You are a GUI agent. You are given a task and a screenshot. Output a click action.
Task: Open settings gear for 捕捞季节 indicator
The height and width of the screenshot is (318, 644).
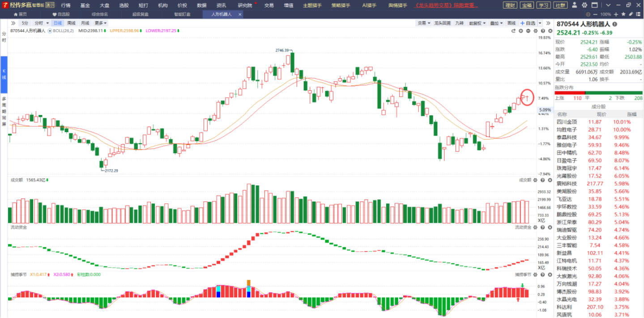pos(535,275)
